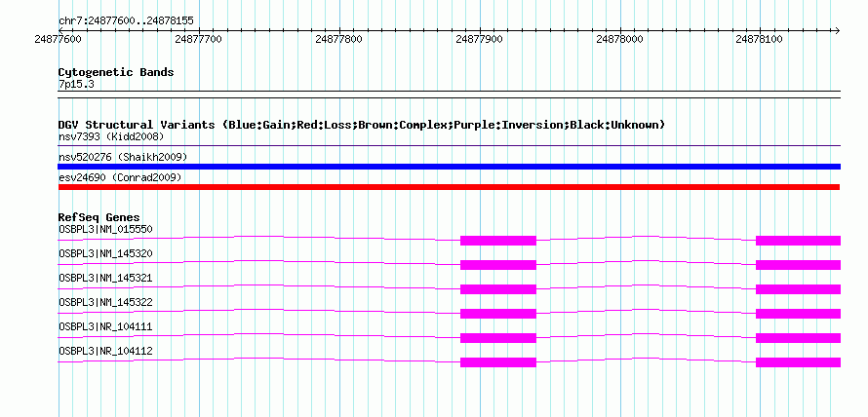Click NM_015550 rightmost exon block

tap(798, 241)
